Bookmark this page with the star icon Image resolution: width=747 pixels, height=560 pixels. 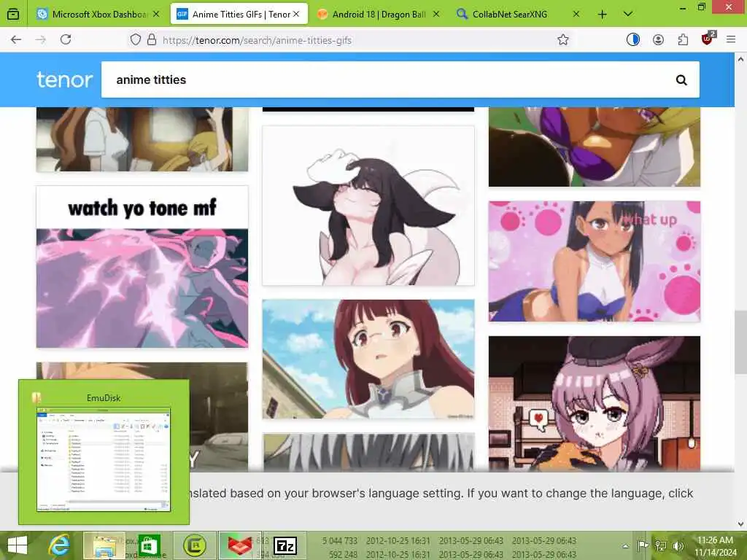coord(563,39)
